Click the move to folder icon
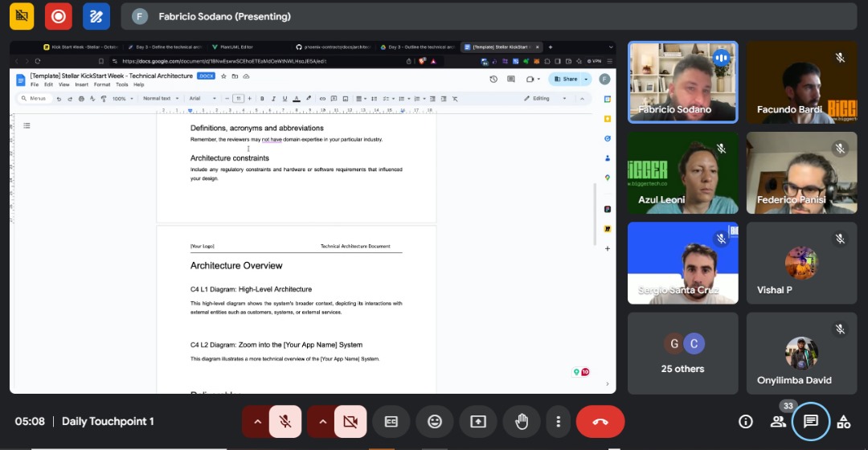868x450 pixels. (x=235, y=76)
